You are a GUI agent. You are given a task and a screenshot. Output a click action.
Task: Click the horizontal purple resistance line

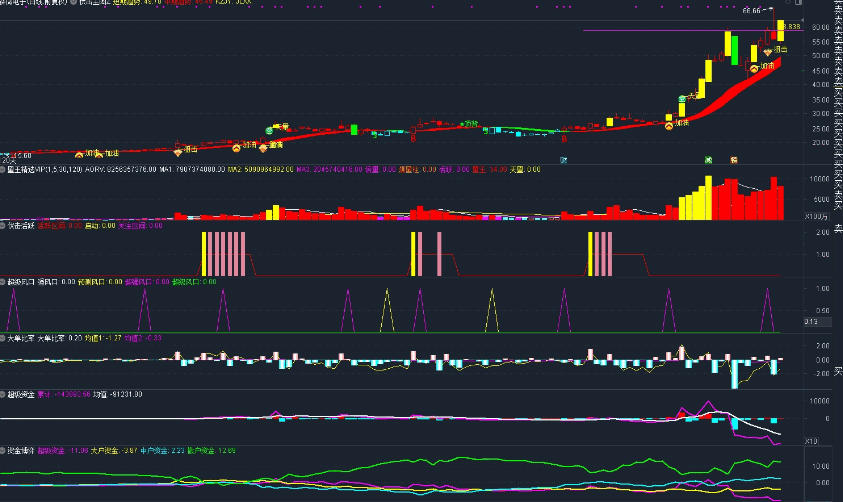coord(692,30)
